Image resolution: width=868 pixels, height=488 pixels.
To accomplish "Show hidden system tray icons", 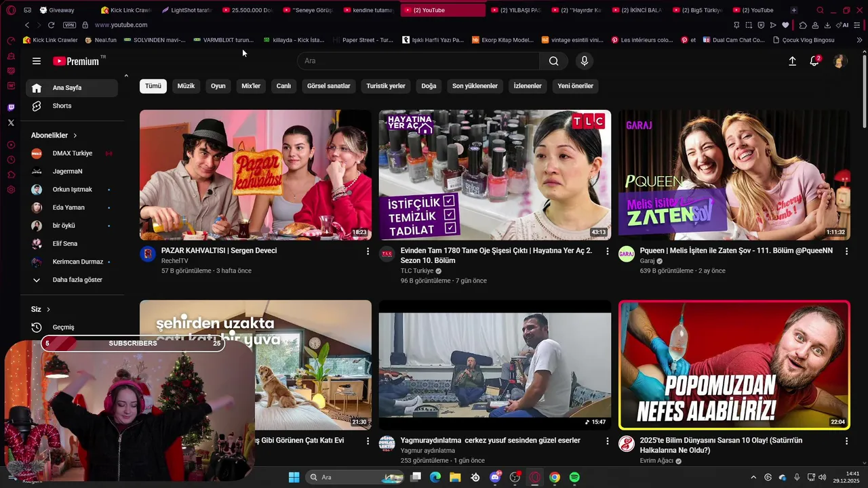I will 753,477.
